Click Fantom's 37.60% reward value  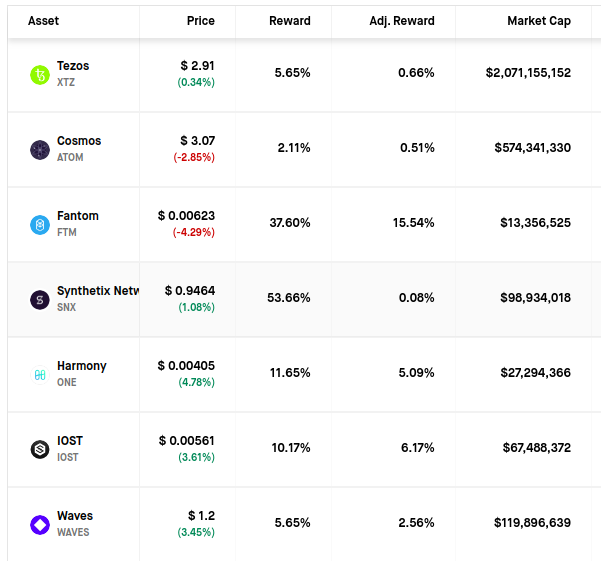[290, 223]
